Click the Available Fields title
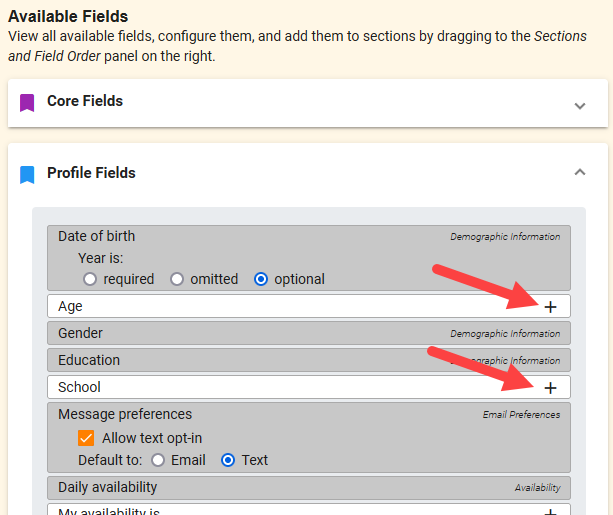The image size is (613, 515). 68,16
